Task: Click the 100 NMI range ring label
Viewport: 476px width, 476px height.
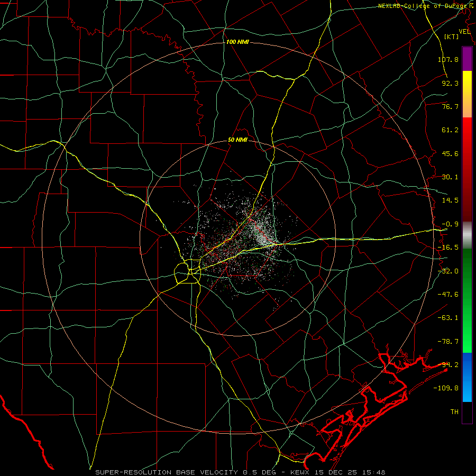Action: point(237,42)
